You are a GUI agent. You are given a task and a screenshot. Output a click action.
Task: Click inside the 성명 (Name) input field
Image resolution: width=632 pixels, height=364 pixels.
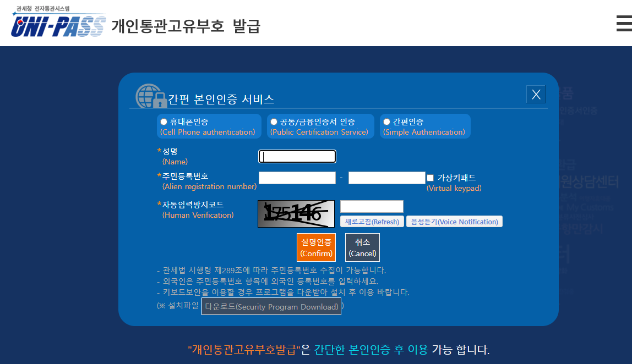coord(297,156)
